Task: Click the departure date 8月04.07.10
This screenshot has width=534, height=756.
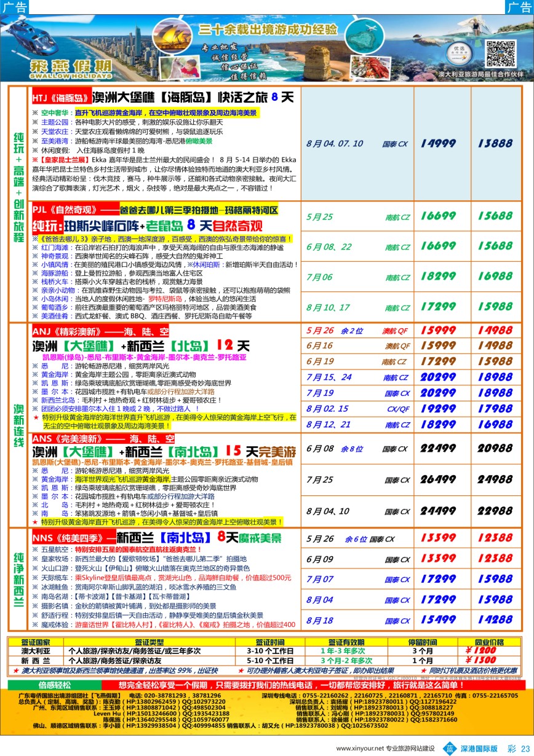Action: (x=335, y=143)
